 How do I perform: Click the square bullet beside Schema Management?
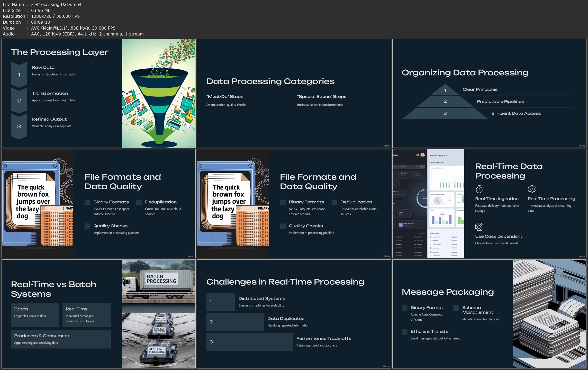click(456, 308)
